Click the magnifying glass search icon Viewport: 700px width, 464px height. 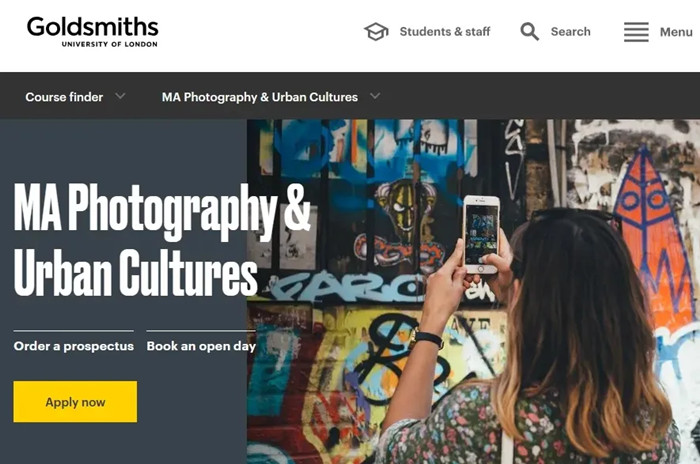[529, 32]
